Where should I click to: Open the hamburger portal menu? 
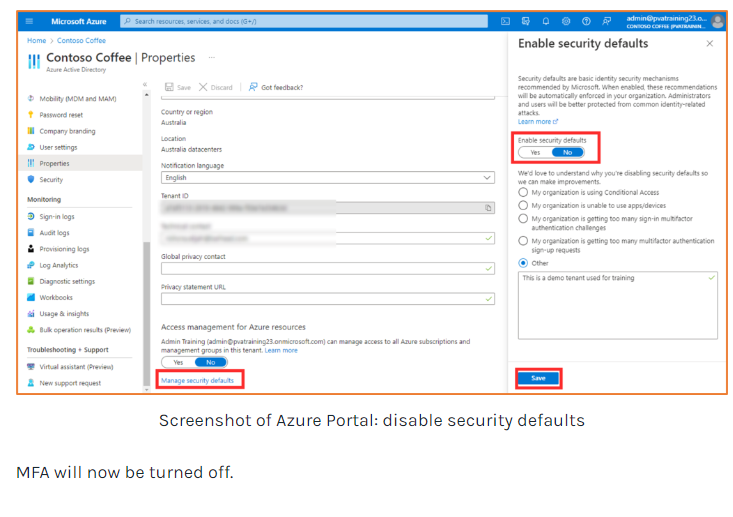(x=29, y=21)
